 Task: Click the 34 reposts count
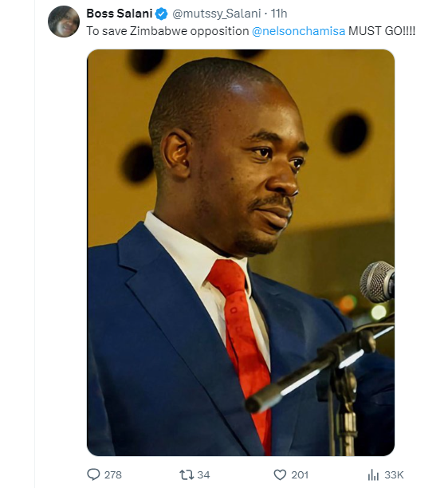203,475
